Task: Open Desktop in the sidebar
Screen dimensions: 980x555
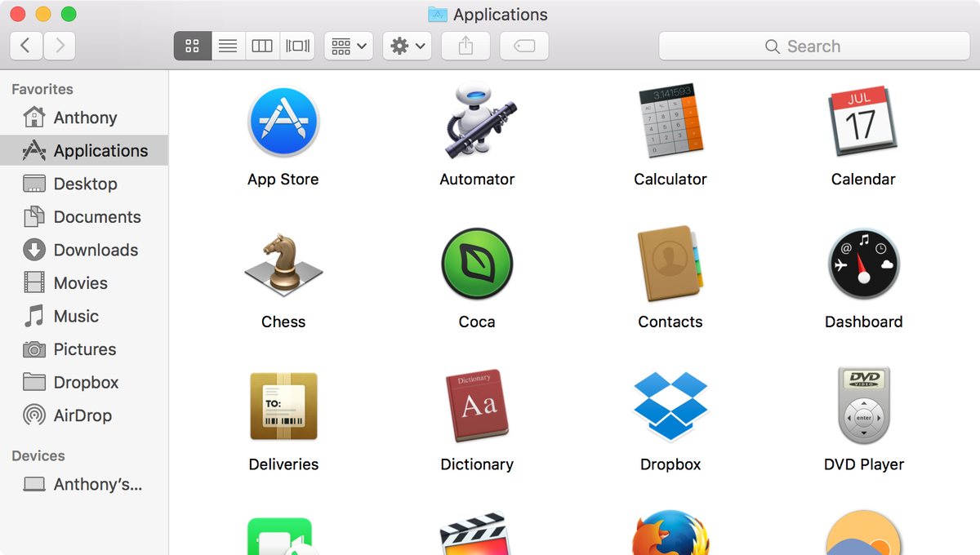Action: point(84,184)
